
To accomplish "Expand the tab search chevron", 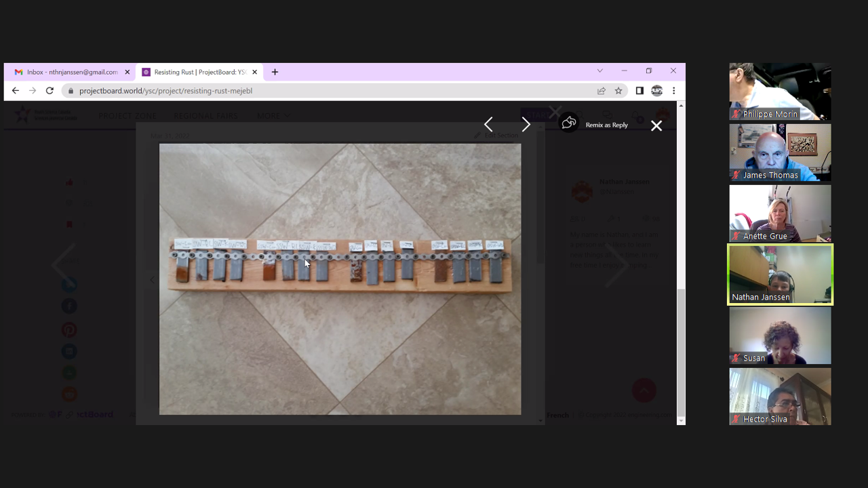I will [599, 71].
